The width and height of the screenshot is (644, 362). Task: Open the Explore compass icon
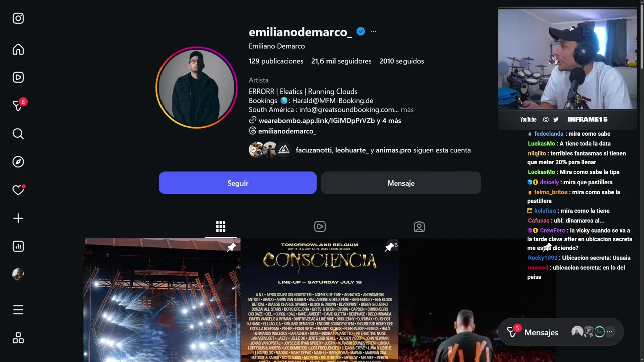click(18, 162)
